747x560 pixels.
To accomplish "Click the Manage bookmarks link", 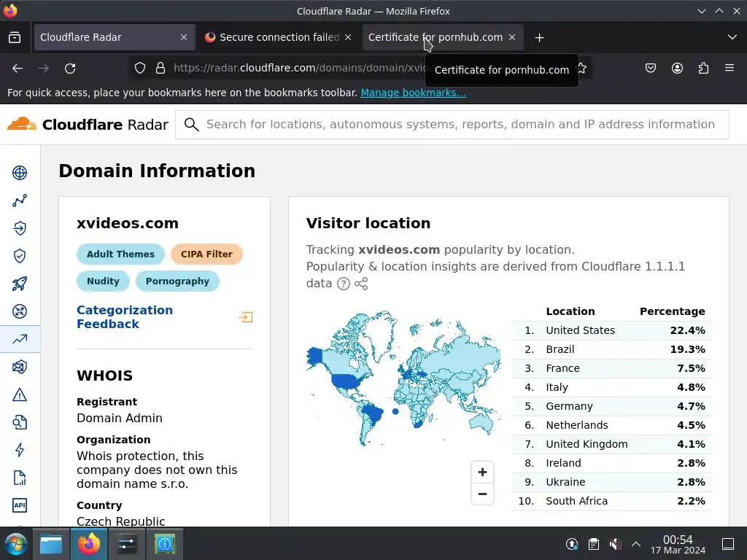I will point(413,93).
